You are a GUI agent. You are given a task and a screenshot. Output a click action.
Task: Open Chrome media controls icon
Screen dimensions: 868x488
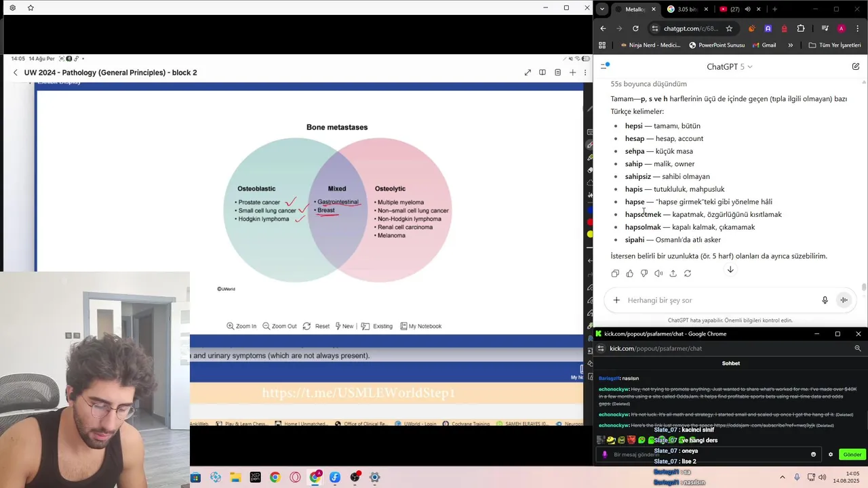tap(825, 28)
